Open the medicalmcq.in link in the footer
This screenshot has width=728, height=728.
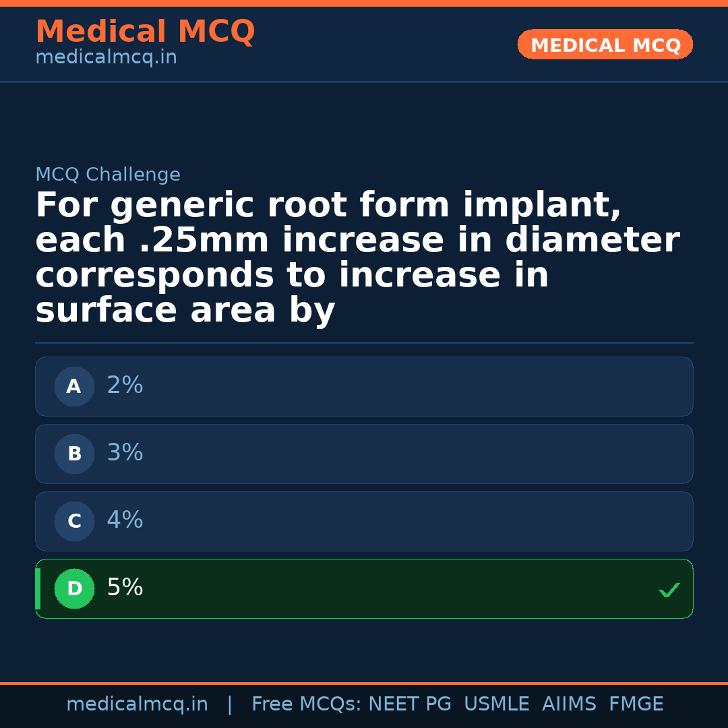[x=137, y=704]
